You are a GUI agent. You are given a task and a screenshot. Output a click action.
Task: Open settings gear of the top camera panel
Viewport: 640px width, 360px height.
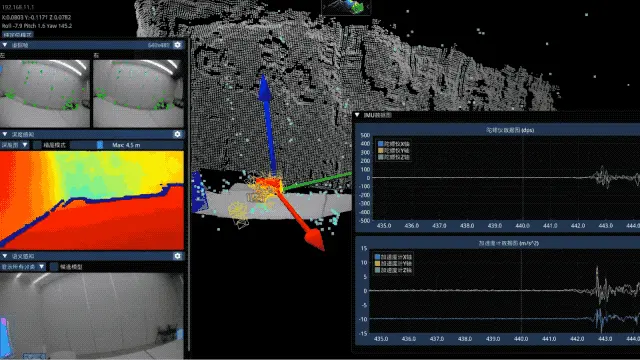coord(178,45)
